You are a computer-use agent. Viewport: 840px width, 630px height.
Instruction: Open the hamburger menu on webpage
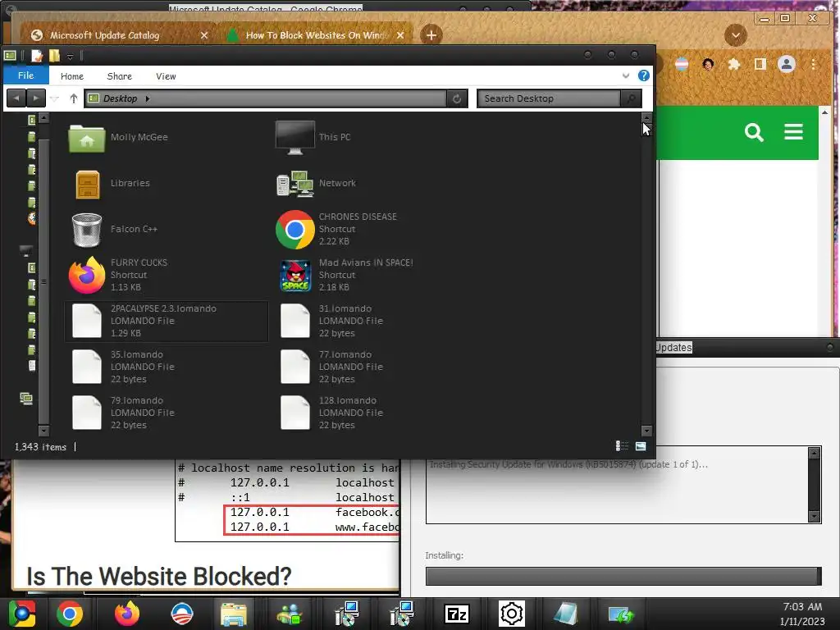pyautogui.click(x=793, y=132)
